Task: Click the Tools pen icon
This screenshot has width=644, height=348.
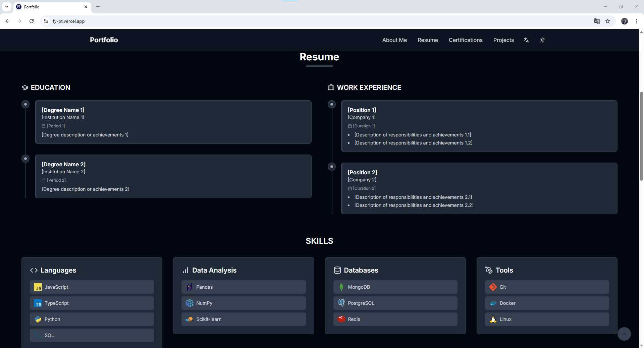Action: 489,270
